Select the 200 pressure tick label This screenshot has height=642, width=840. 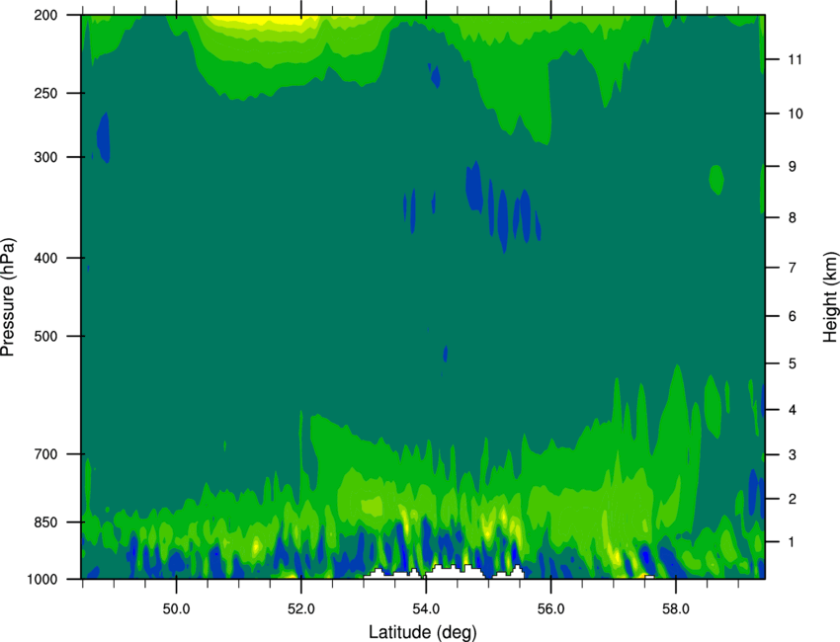click(45, 15)
